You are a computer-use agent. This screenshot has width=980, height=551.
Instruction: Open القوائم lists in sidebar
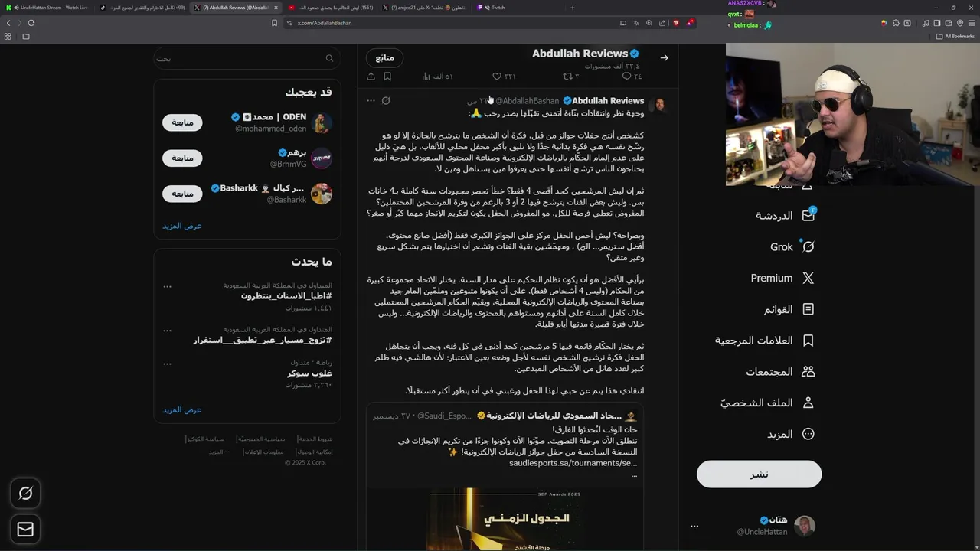[789, 309]
